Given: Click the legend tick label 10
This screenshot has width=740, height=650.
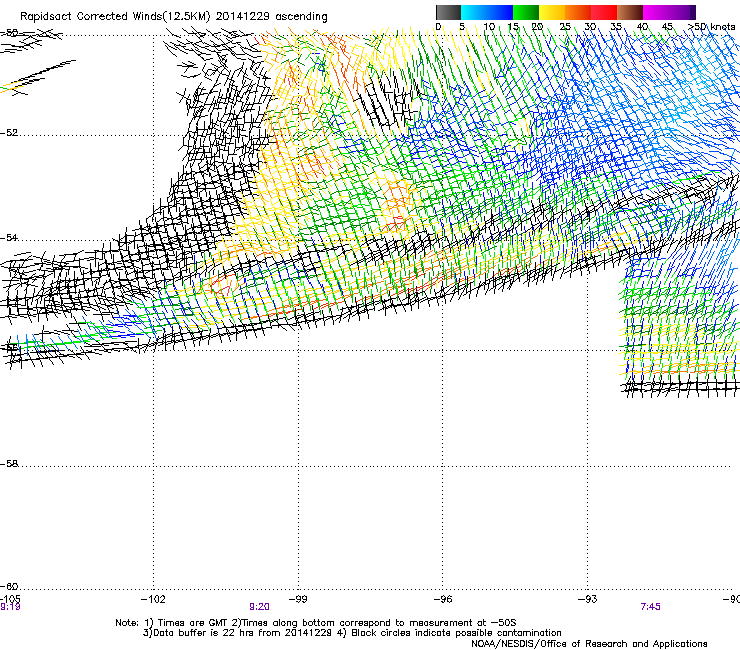Looking at the screenshot, I should click(x=489, y=27).
